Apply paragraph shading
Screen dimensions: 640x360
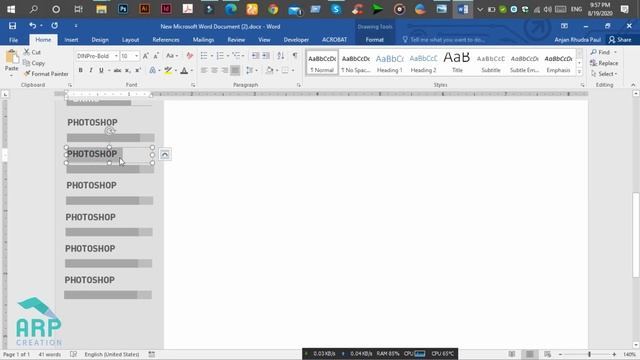[269, 70]
